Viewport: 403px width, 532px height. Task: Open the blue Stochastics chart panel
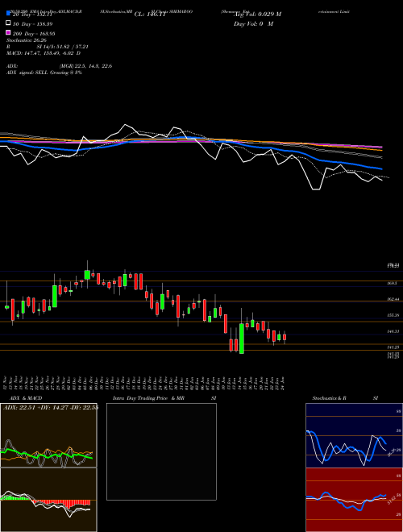[x=354, y=435]
